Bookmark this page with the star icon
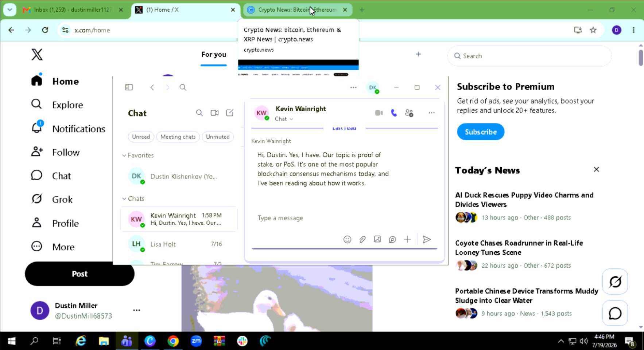Image resolution: width=644 pixels, height=350 pixels. pos(593,30)
